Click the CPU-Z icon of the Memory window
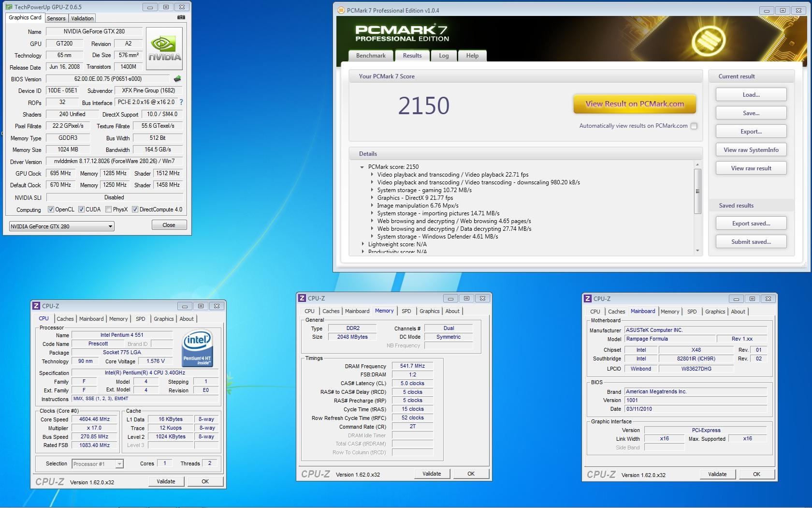 (x=302, y=298)
